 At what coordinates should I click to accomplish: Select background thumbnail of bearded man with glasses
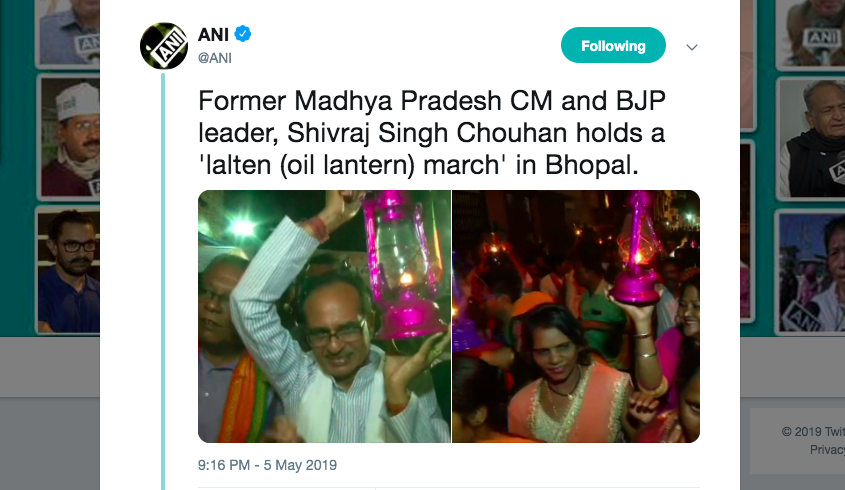point(68,268)
